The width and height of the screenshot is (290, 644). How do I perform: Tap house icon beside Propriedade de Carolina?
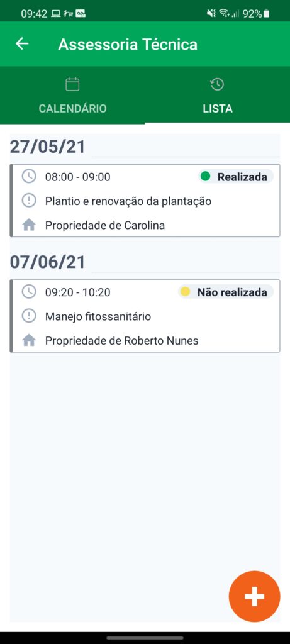[29, 225]
